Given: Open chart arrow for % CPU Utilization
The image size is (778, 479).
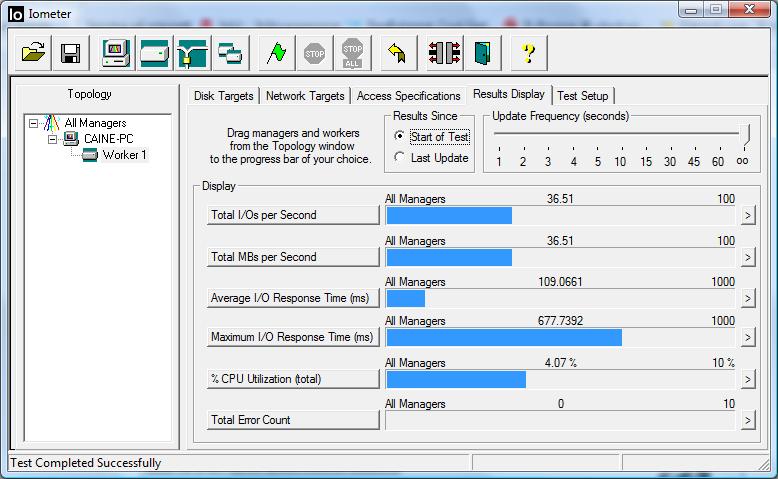Looking at the screenshot, I should click(x=748, y=380).
